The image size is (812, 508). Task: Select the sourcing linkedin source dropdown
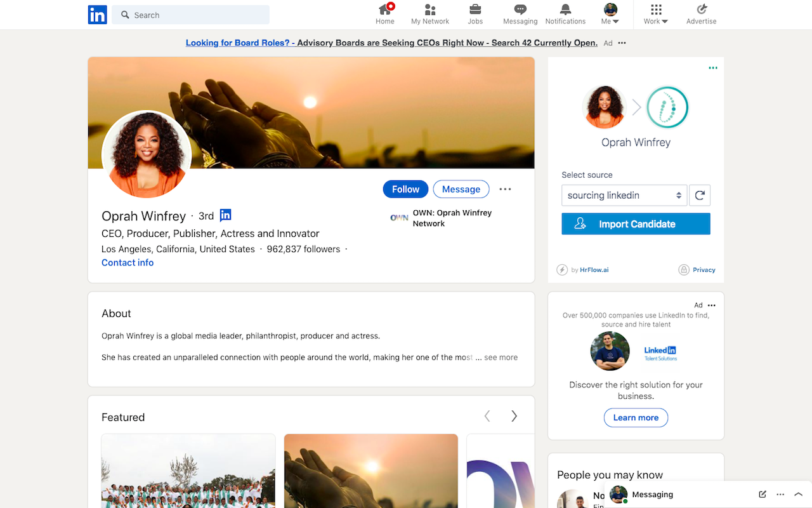click(624, 196)
